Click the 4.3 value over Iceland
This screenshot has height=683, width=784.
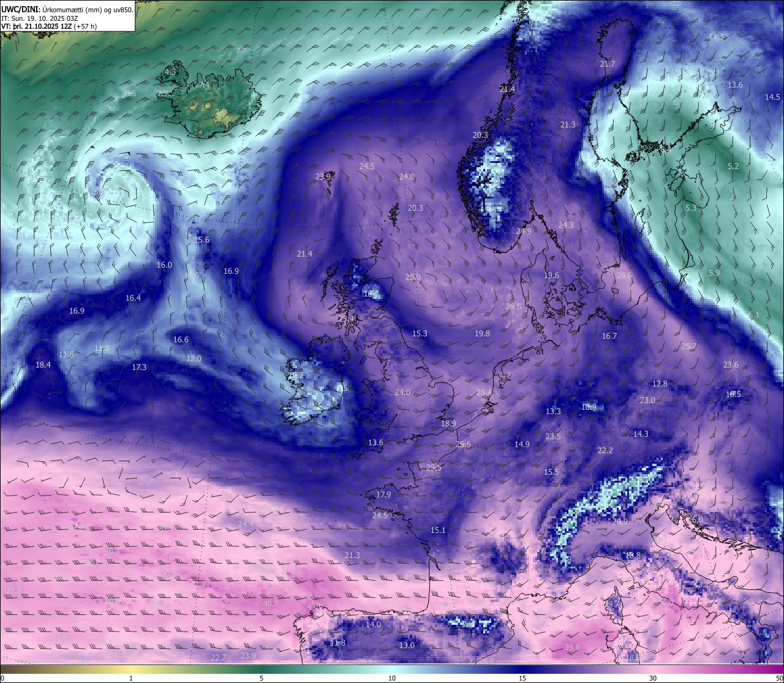(170, 72)
